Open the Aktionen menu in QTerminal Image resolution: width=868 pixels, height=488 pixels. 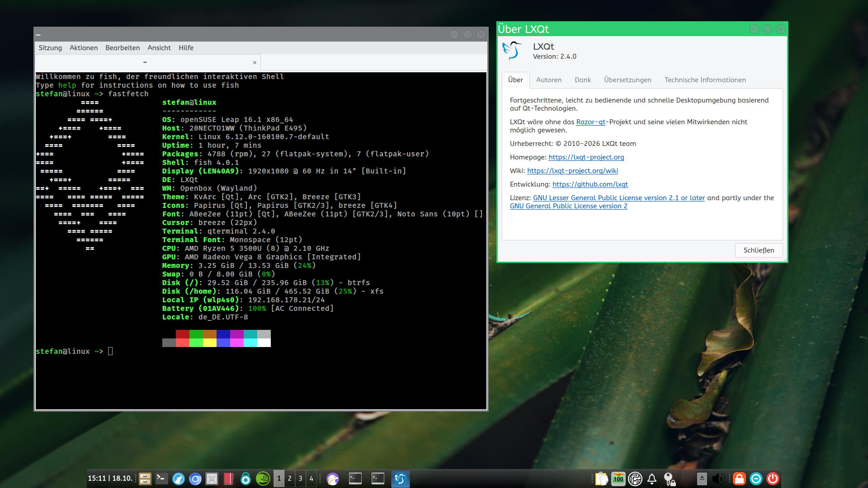point(84,48)
